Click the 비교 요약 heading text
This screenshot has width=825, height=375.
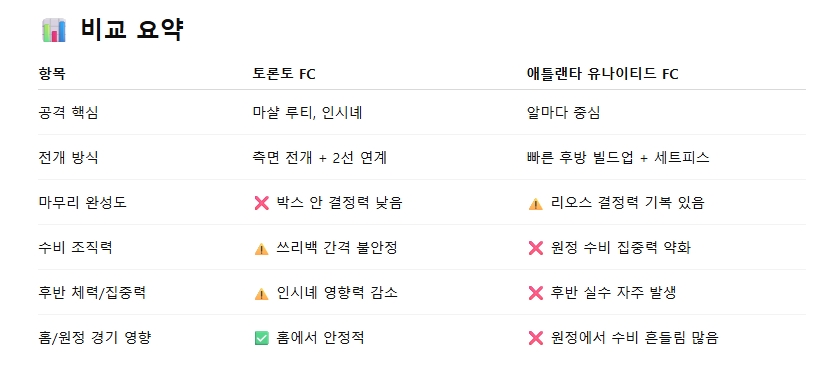tap(132, 29)
